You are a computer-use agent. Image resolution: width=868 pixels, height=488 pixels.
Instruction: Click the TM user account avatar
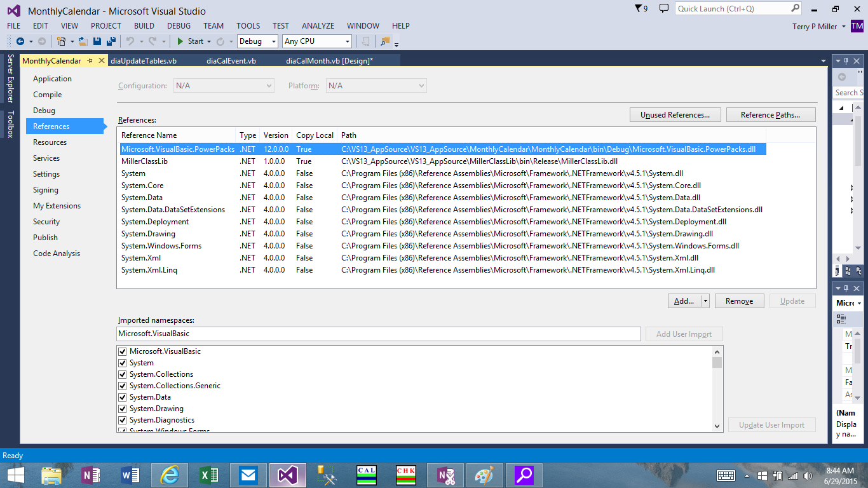(x=857, y=26)
